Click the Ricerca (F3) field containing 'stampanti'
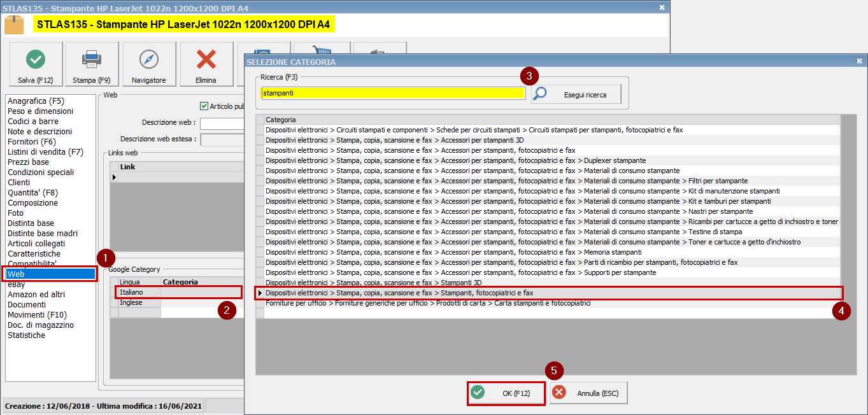This screenshot has width=868, height=415. [393, 93]
